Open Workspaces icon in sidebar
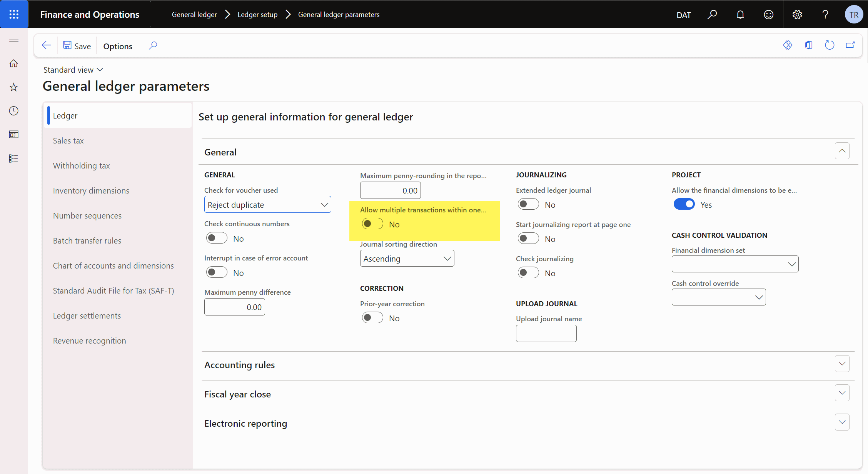The width and height of the screenshot is (868, 474). tap(14, 134)
